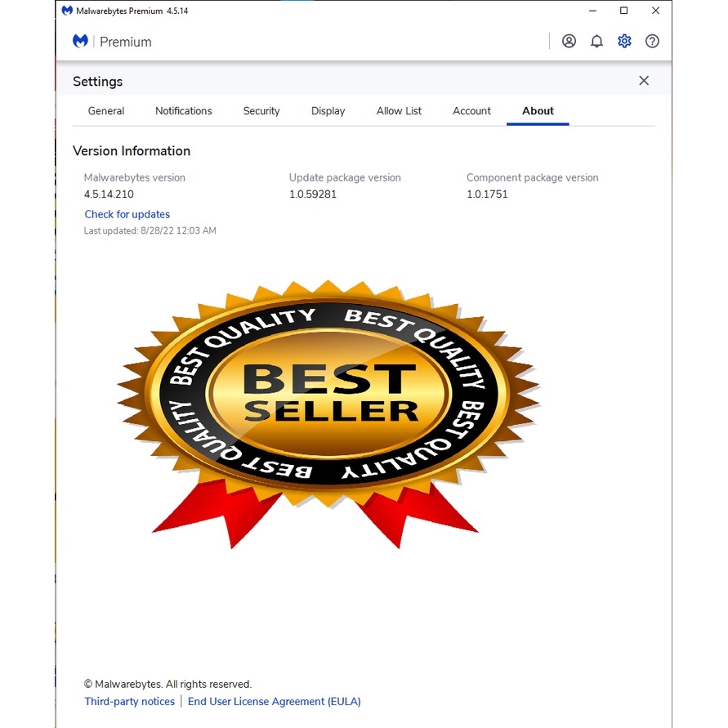Go to the Display tab
Screen dimensions: 728x728
point(328,111)
